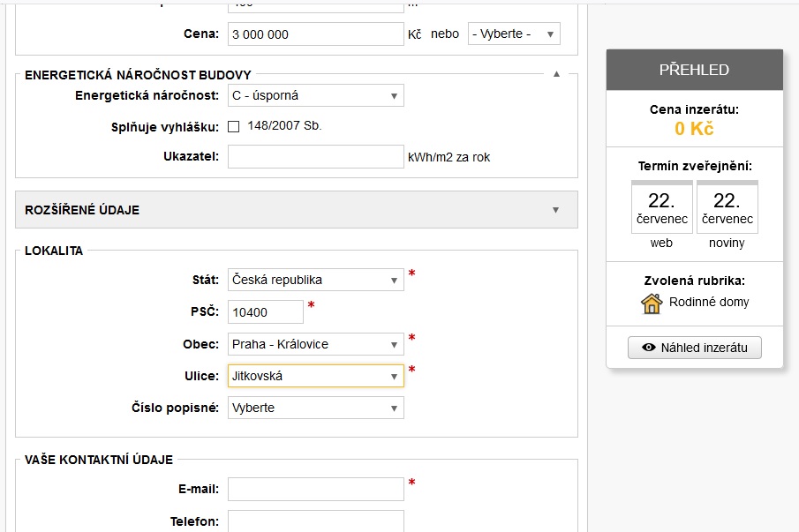
Task: Click the E-mail input field
Action: coord(316,490)
